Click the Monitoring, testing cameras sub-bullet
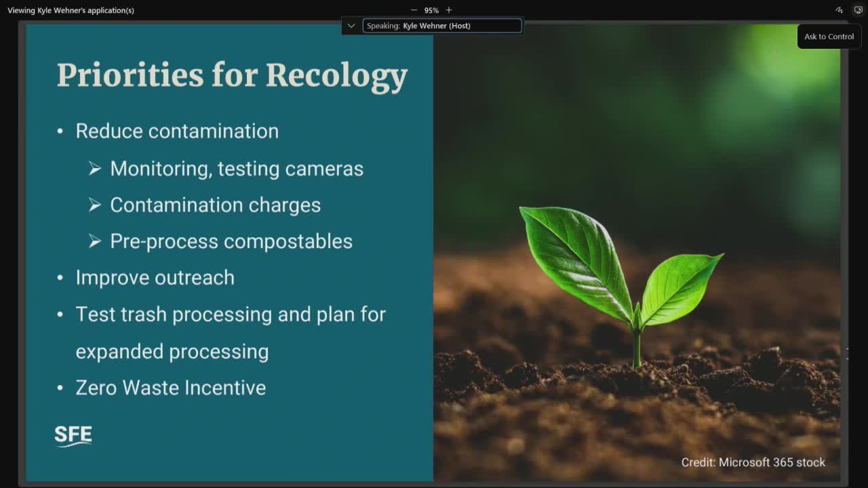The width and height of the screenshot is (868, 488). 237,169
